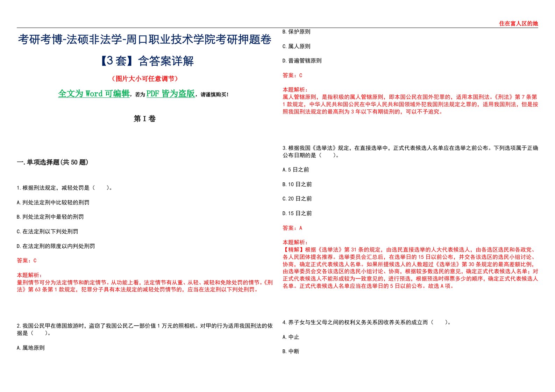Click explanation starting 【精解】根据《选举法》第31条
The image size is (555, 392).
410,268
